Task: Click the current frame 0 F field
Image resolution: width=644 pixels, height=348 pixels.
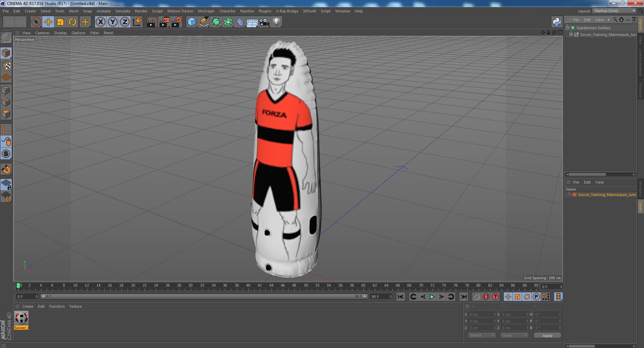Action: 27,297
